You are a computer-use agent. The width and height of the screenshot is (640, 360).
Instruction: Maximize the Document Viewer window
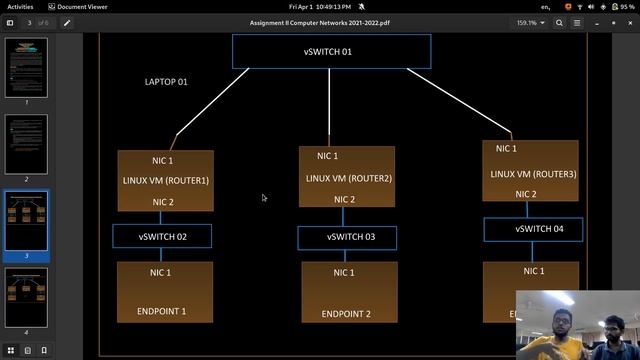tap(613, 23)
